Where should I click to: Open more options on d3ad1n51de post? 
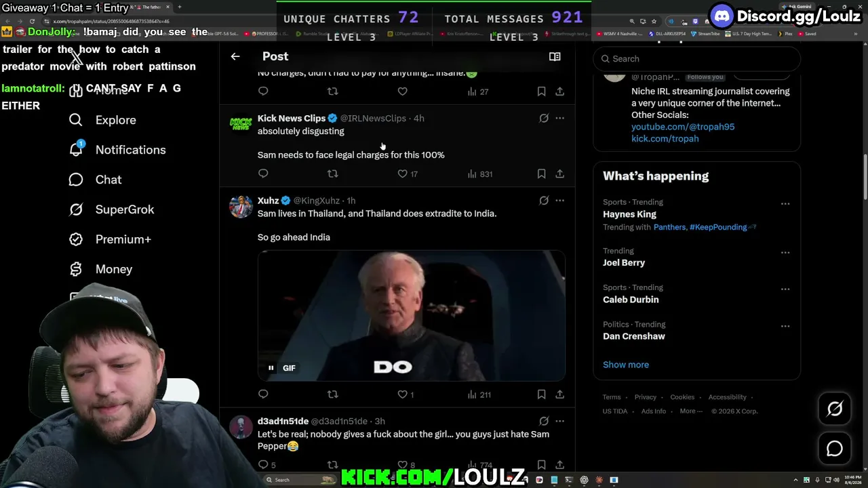click(x=560, y=421)
